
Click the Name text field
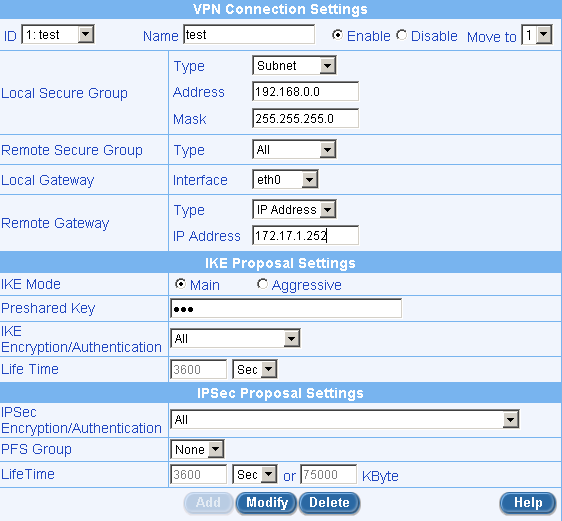coord(249,34)
